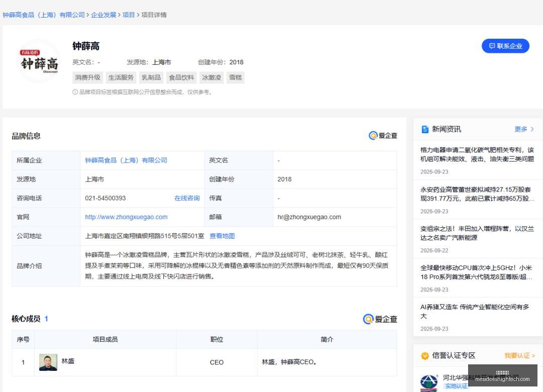Open news 变祖宗之法！丰田加入增程阵营
Image resolution: width=543 pixels, height=392 pixels.
pos(477,233)
